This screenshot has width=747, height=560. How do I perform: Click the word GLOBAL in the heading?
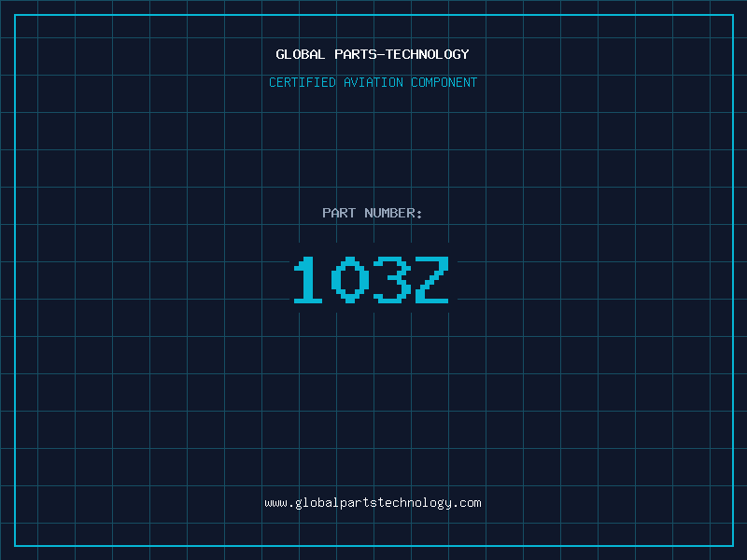tap(301, 55)
